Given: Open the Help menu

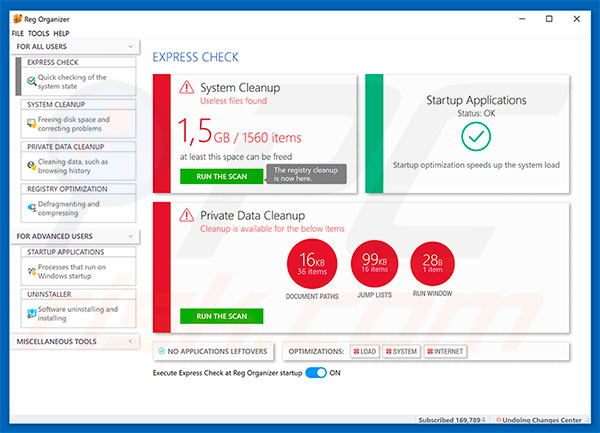Looking at the screenshot, I should click(61, 33).
